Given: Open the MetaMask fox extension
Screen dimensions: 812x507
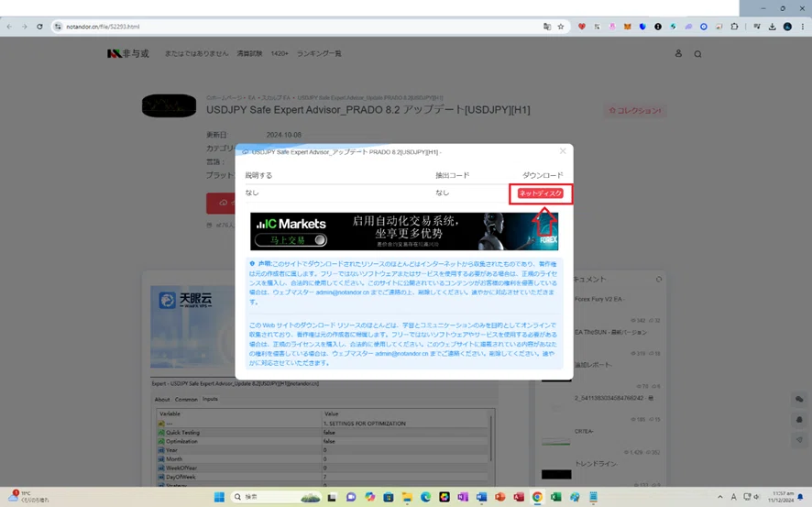Looking at the screenshot, I should coord(628,27).
